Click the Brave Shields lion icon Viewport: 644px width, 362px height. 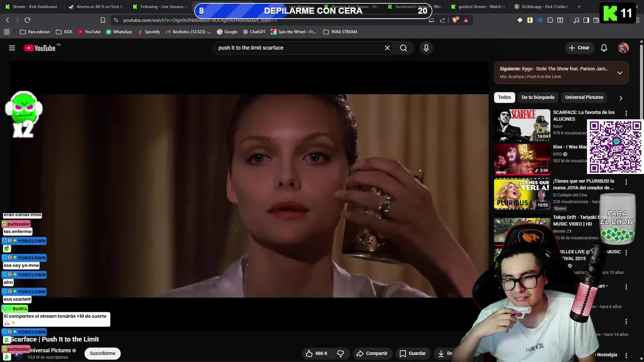(x=455, y=20)
